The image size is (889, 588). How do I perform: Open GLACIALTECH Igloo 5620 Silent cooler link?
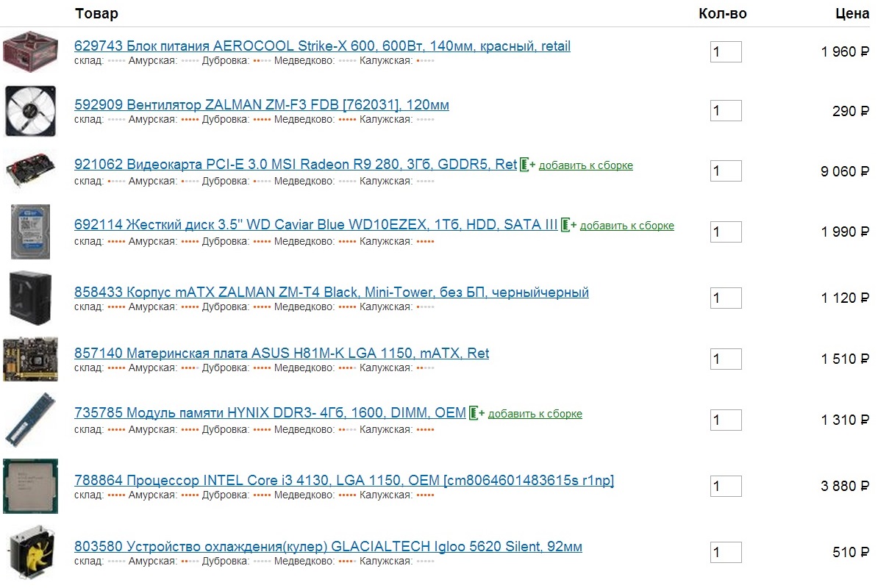click(x=328, y=547)
